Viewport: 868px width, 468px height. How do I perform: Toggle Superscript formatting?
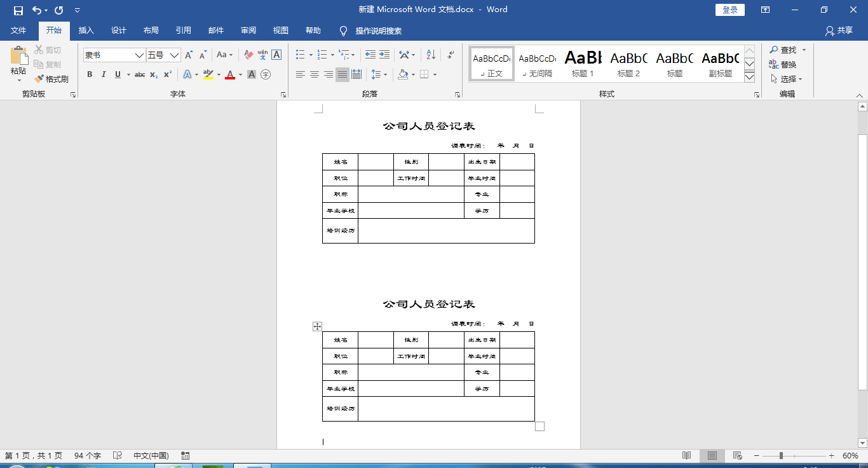[x=167, y=74]
